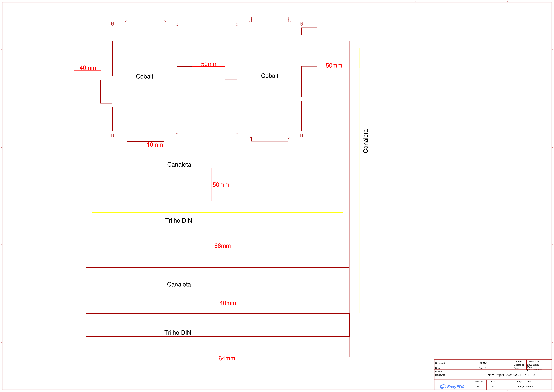Select the QD32 schematic name field
Image resolution: width=554 pixels, height=392 pixels.
pos(483,363)
